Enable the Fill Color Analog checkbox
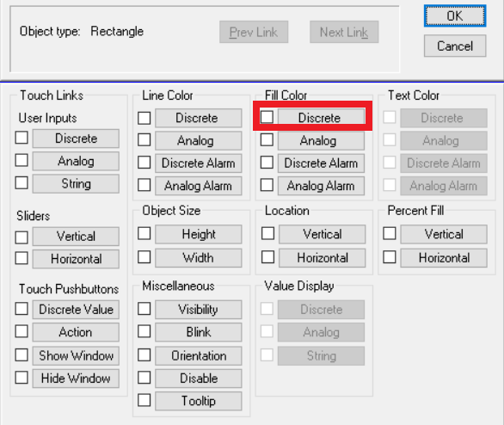 pyautogui.click(x=267, y=140)
